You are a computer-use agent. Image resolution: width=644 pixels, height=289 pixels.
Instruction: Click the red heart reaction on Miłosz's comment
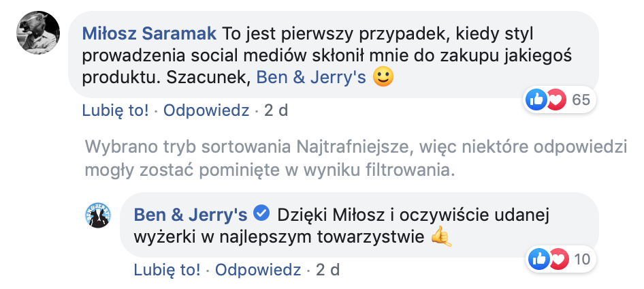(556, 100)
